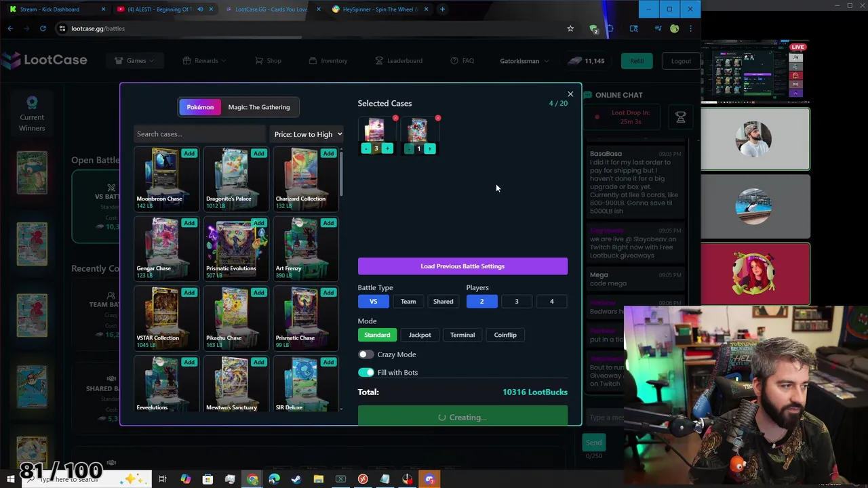This screenshot has height=488, width=868.
Task: Click the Logout button
Action: [681, 61]
